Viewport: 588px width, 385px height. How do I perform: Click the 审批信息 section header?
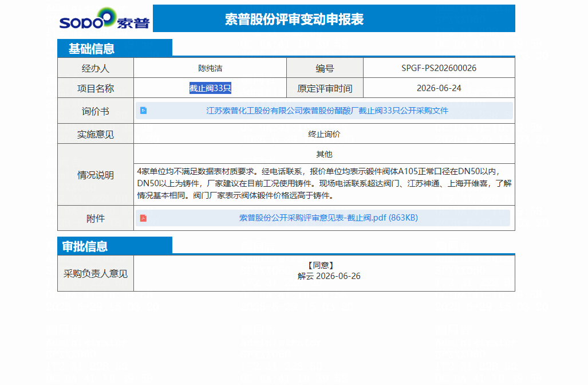pos(115,246)
